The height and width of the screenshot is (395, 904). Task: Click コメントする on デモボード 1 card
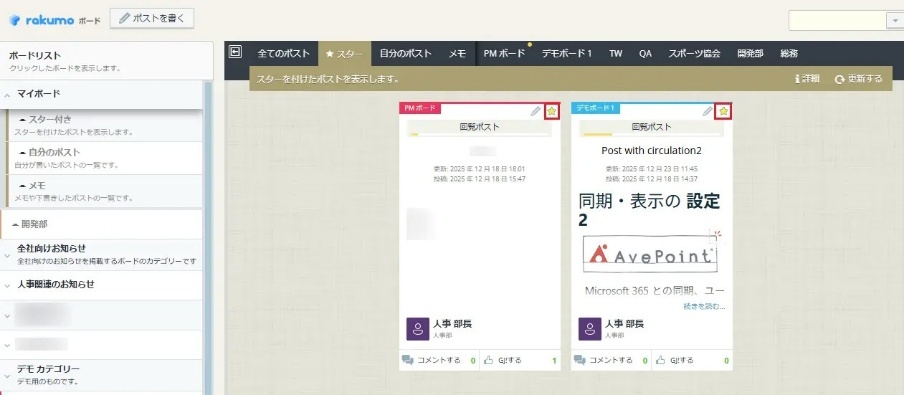coord(611,360)
